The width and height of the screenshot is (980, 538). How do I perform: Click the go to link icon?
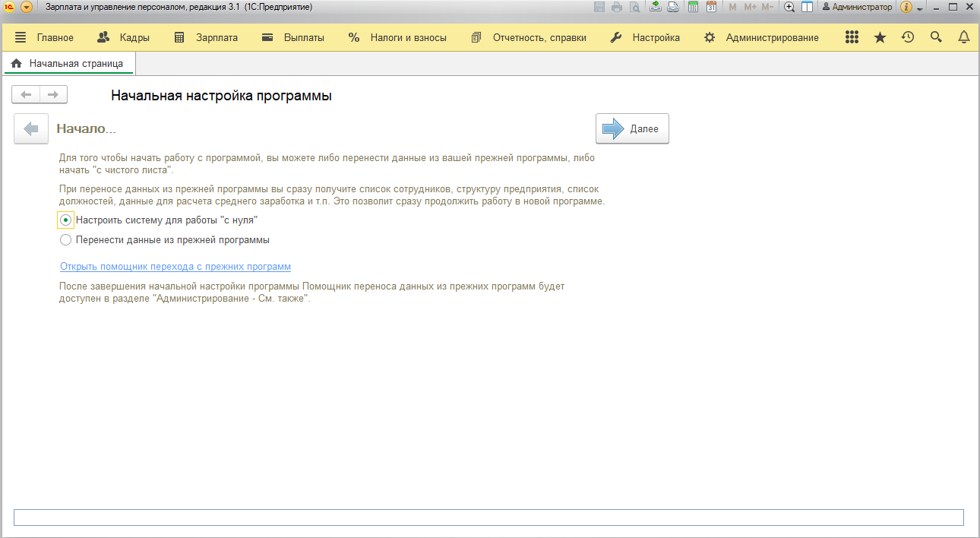click(672, 7)
